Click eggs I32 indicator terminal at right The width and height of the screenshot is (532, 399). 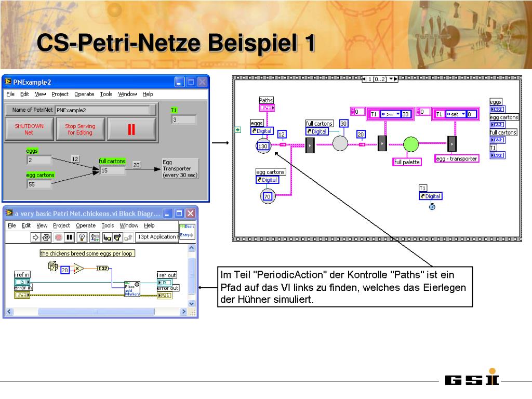497,109
